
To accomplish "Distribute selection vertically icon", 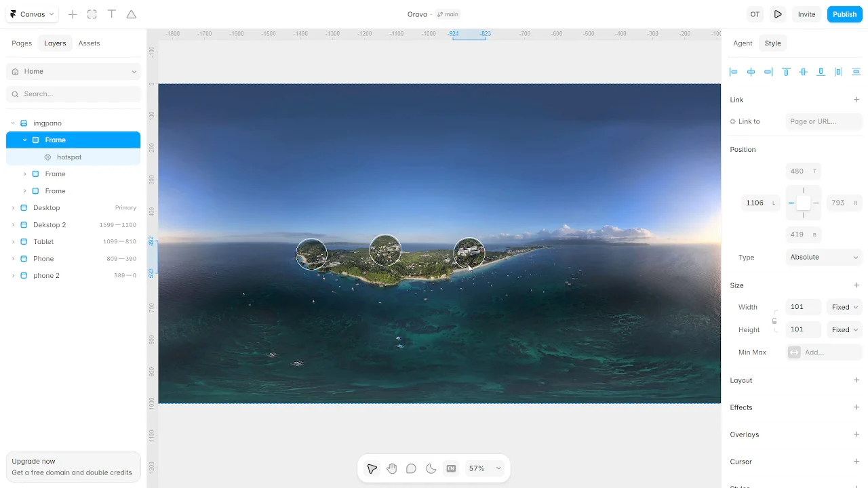I will (x=856, y=72).
